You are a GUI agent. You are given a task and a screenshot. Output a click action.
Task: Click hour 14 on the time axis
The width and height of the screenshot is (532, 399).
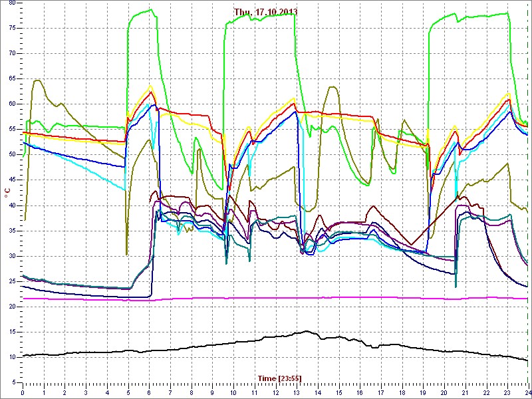[318, 393]
